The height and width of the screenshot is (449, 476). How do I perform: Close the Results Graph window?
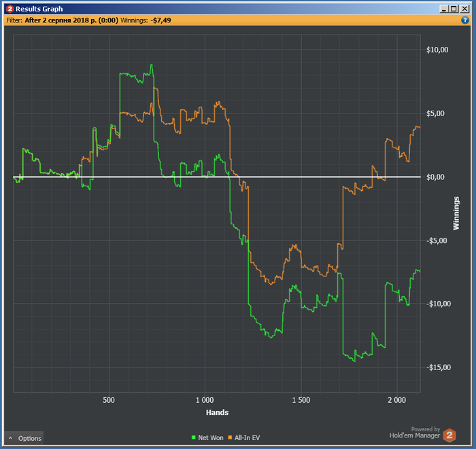coord(464,9)
